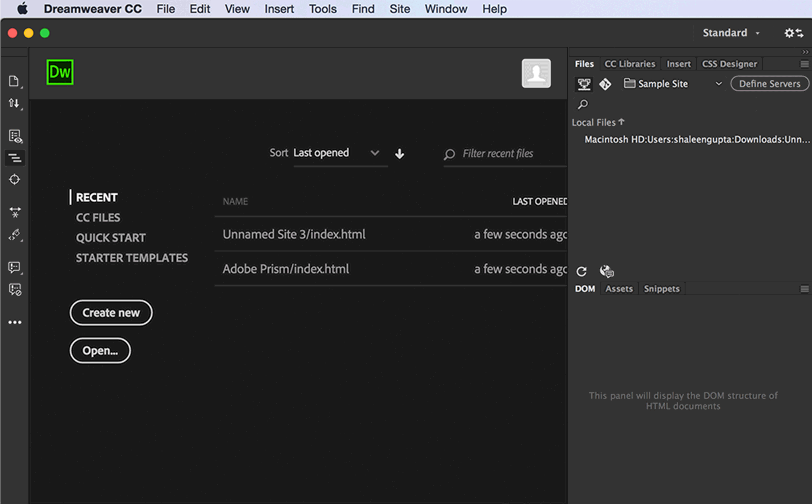Toggle sort direction arrow

(x=399, y=153)
